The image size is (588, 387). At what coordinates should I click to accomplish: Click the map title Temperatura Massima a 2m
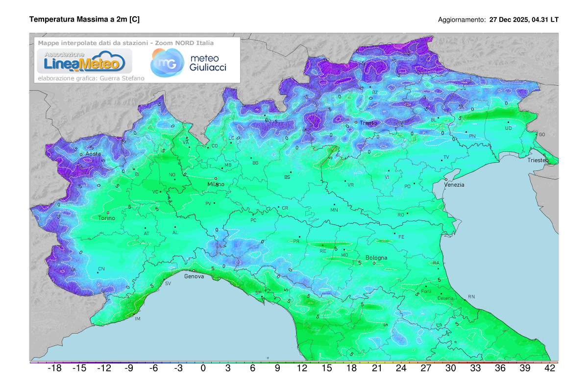pos(84,20)
